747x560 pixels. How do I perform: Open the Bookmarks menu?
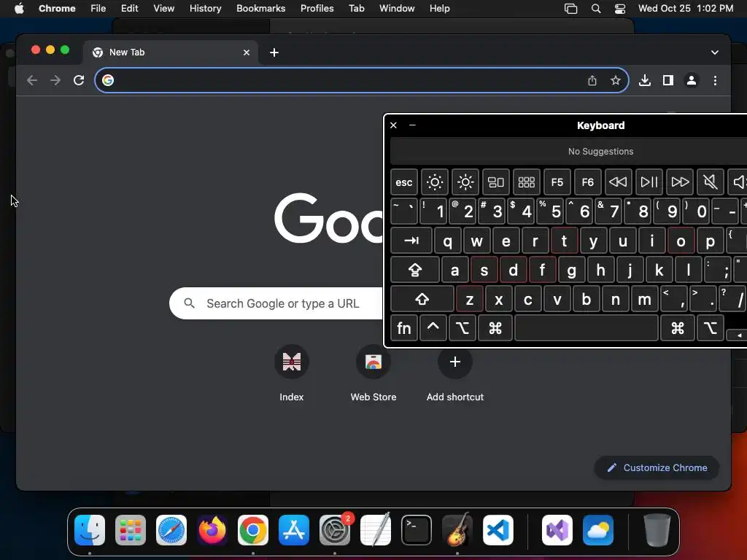click(260, 8)
